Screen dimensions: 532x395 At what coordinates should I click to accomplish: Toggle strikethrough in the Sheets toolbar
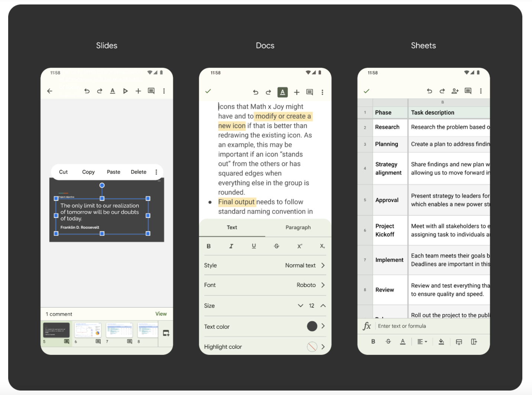pos(388,341)
